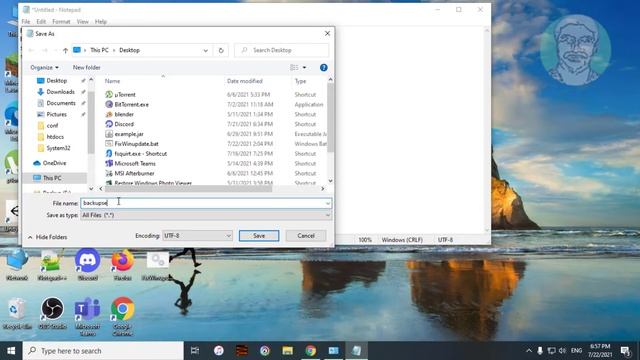Open Chrome from the taskbar
Screen dimensions: 640x360
(x=311, y=351)
